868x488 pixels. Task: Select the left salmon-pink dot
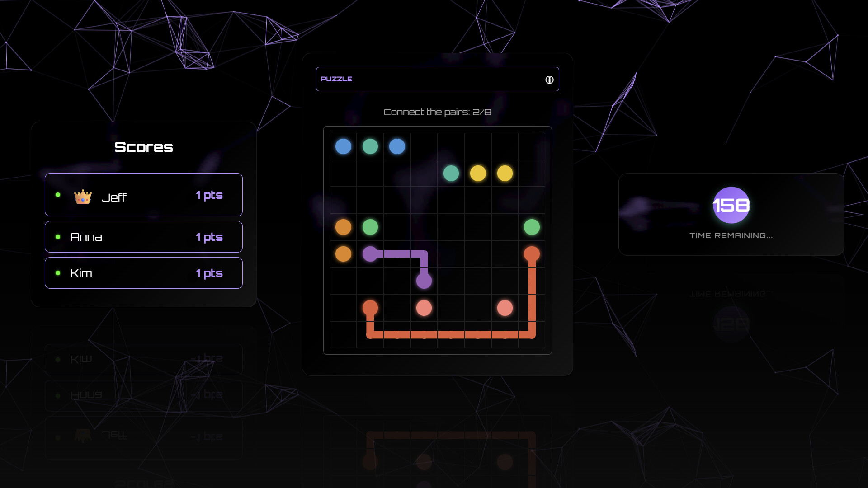[424, 308]
